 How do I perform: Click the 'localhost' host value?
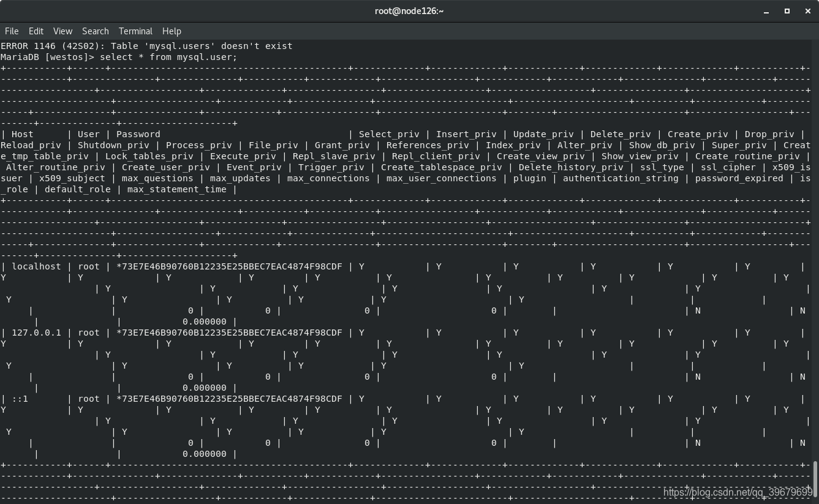coord(36,266)
